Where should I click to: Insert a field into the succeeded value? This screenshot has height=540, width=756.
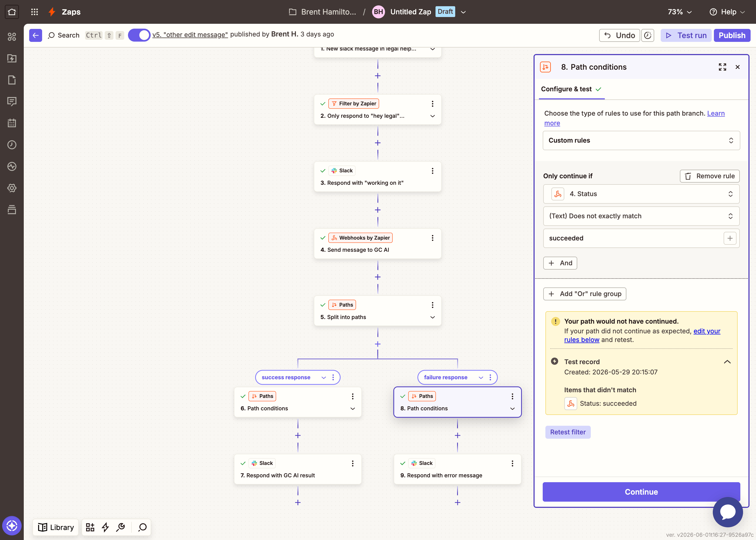(x=730, y=238)
